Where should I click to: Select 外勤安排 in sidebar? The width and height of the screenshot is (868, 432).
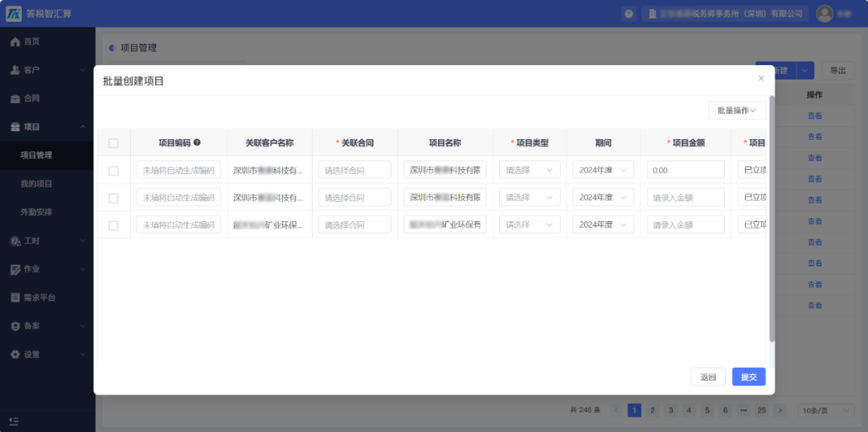pos(47,212)
